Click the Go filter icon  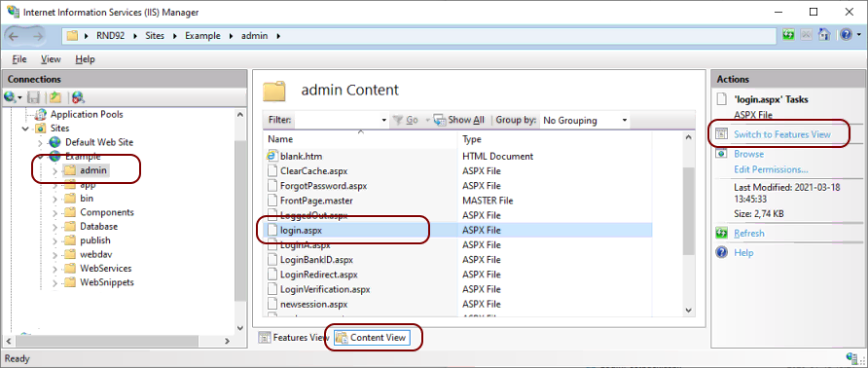tap(397, 120)
